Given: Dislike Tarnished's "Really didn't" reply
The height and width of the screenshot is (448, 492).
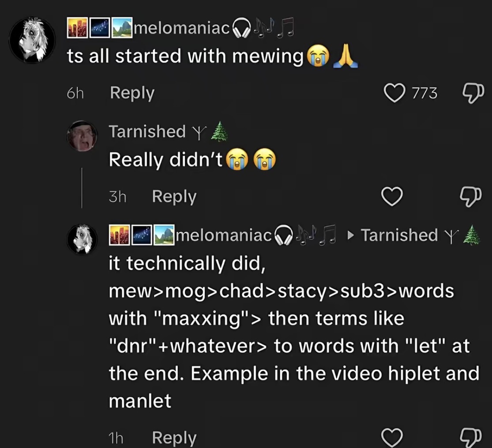Looking at the screenshot, I should tap(470, 197).
